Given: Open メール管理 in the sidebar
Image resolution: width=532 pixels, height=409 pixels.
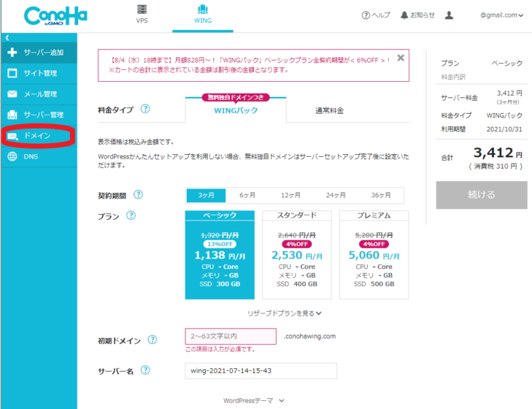Looking at the screenshot, I should pyautogui.click(x=39, y=94).
